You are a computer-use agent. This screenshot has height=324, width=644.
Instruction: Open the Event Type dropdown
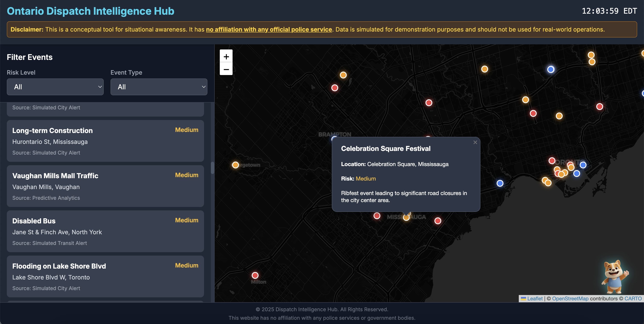point(159,87)
